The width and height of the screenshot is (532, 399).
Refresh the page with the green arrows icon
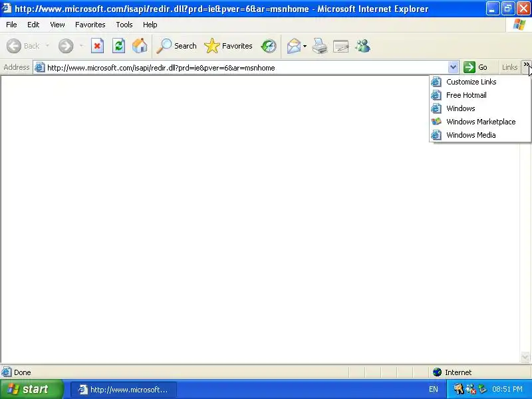pos(119,46)
